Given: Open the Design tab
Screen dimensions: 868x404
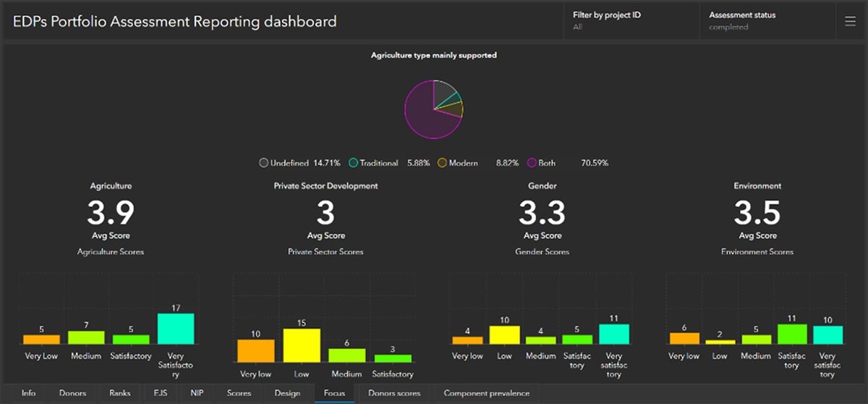Looking at the screenshot, I should pyautogui.click(x=287, y=393).
